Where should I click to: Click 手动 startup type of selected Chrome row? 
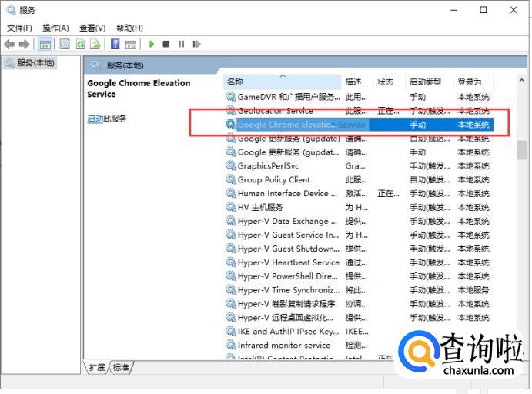[x=417, y=125]
